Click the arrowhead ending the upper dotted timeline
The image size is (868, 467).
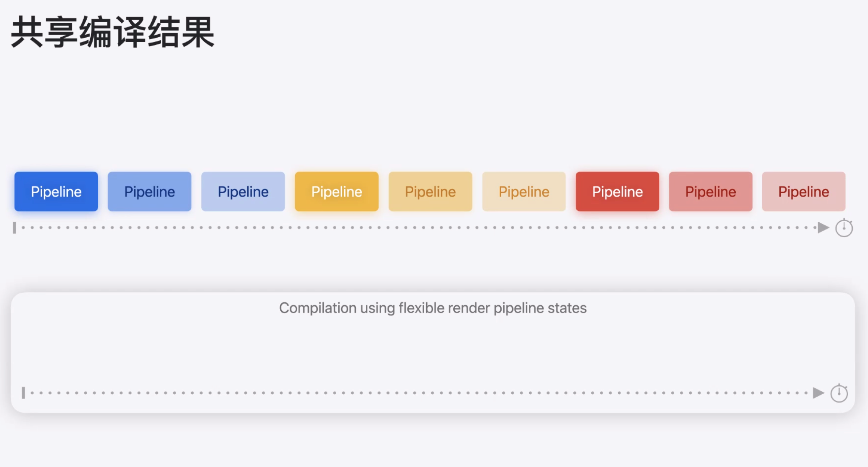[823, 227]
